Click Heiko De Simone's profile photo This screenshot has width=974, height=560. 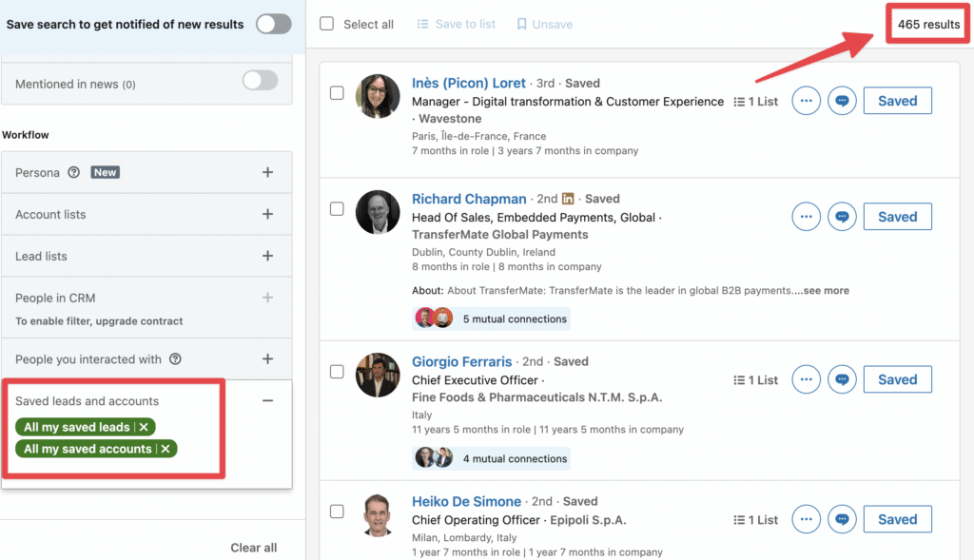pyautogui.click(x=378, y=514)
